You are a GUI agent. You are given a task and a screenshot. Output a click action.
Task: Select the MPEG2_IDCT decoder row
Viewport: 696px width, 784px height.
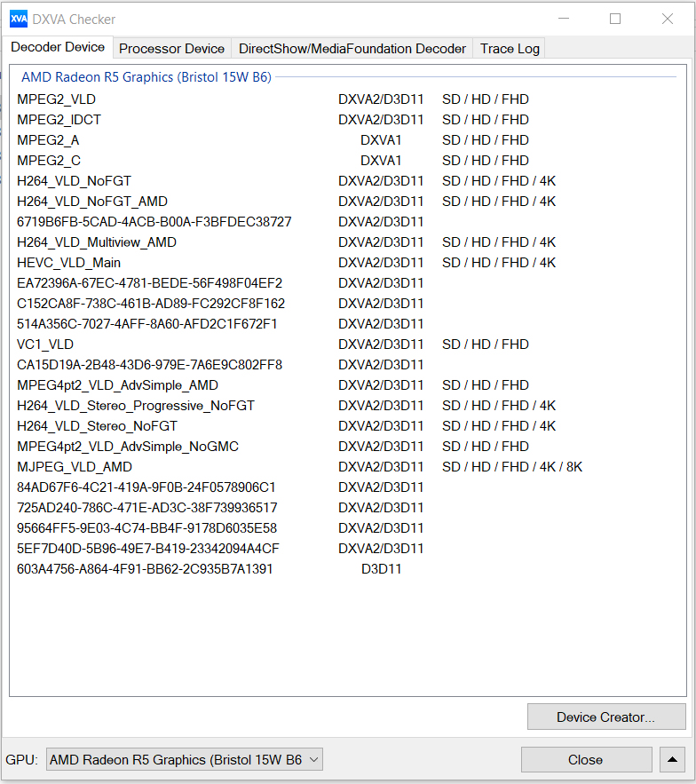(59, 120)
